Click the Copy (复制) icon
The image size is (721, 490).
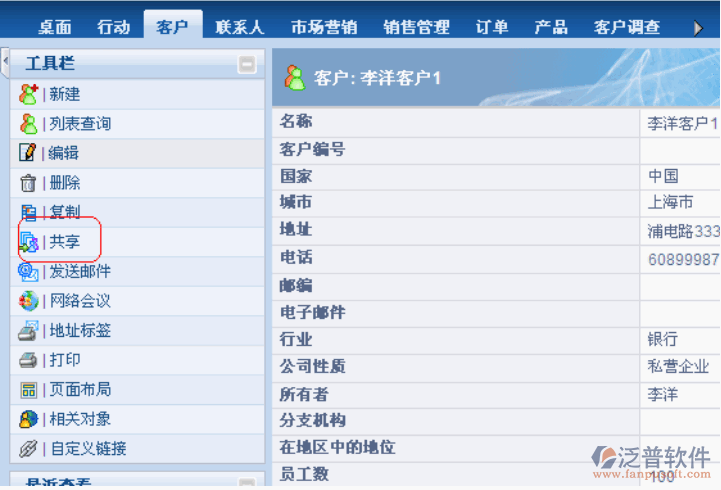(x=28, y=212)
